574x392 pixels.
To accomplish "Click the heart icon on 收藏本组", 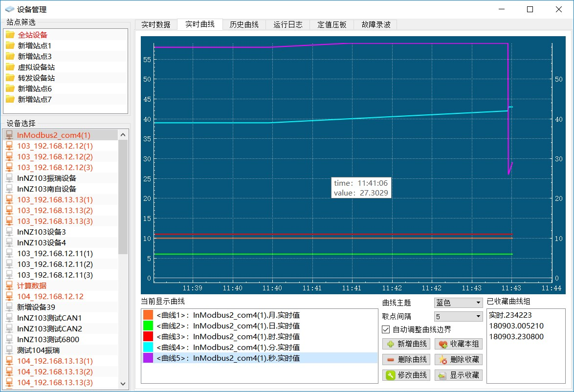I will coord(443,344).
